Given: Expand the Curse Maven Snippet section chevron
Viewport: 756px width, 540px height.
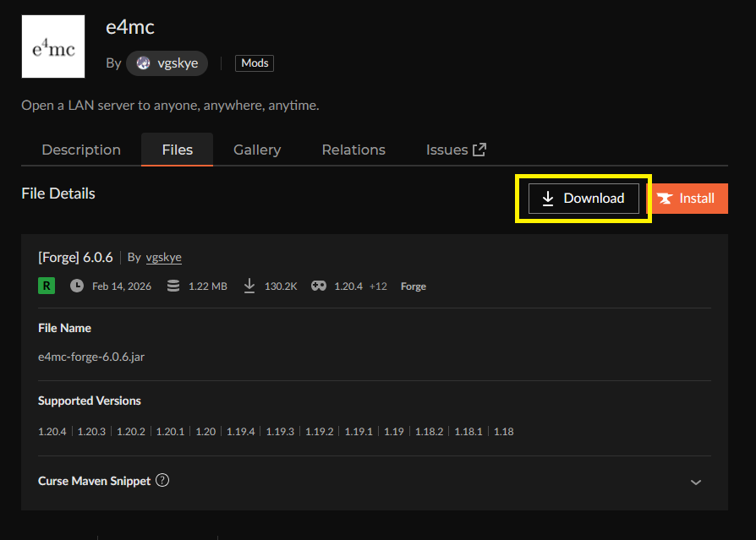Looking at the screenshot, I should [x=696, y=482].
